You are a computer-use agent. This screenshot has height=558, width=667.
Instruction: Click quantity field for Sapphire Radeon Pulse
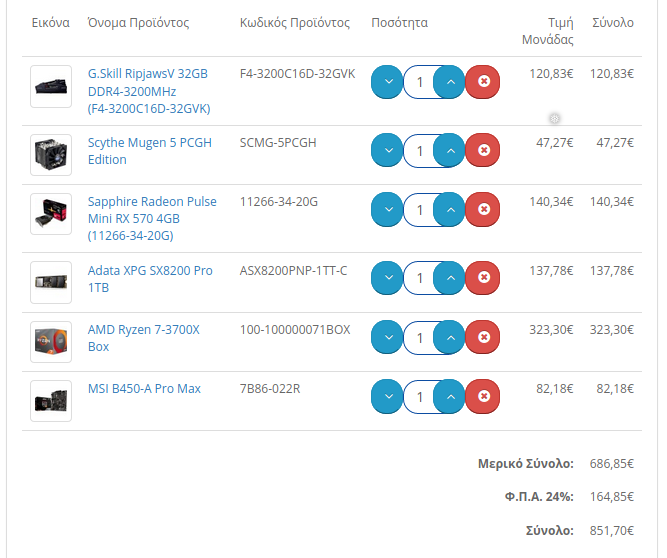pos(419,210)
